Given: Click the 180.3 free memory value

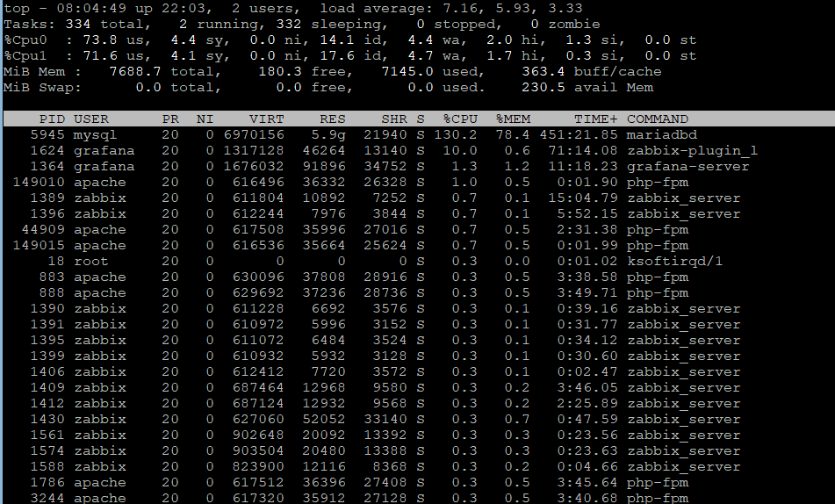Looking at the screenshot, I should (x=280, y=72).
